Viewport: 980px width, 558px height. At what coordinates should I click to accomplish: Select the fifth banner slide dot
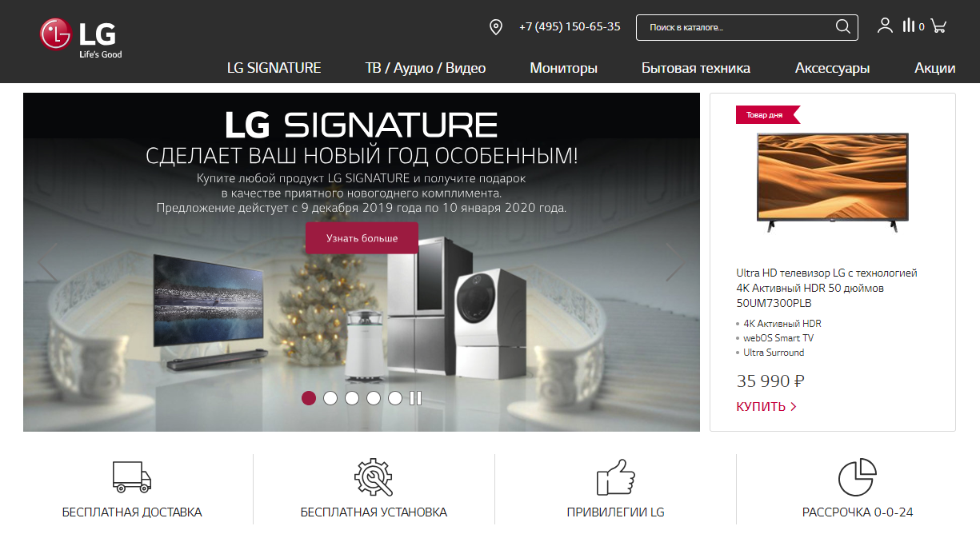(x=395, y=398)
